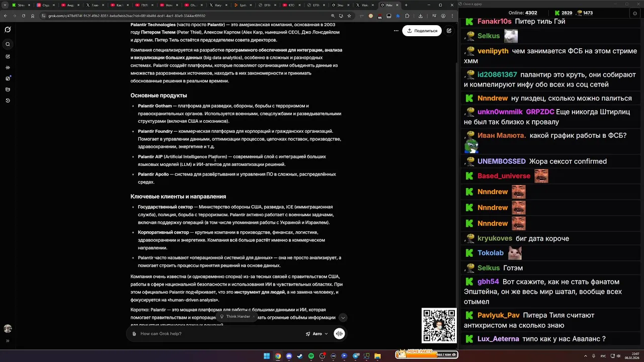Click the Meme Party progress bar

tap(426, 354)
